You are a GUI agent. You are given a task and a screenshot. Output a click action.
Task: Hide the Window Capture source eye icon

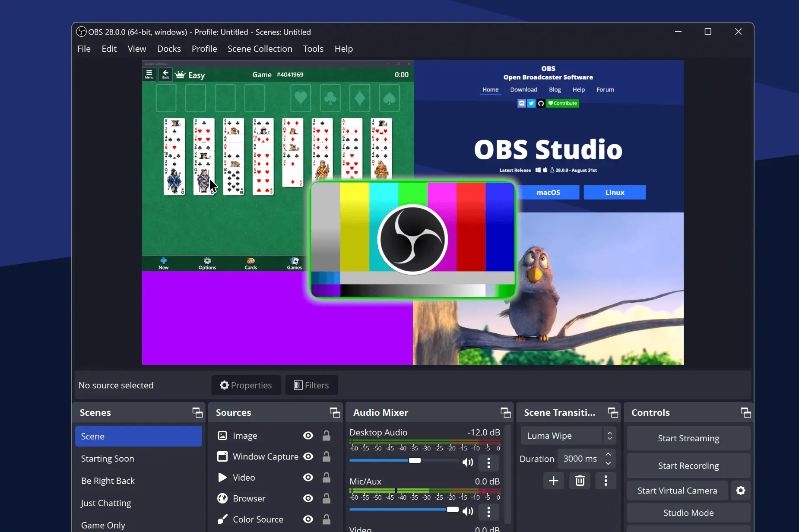click(308, 456)
